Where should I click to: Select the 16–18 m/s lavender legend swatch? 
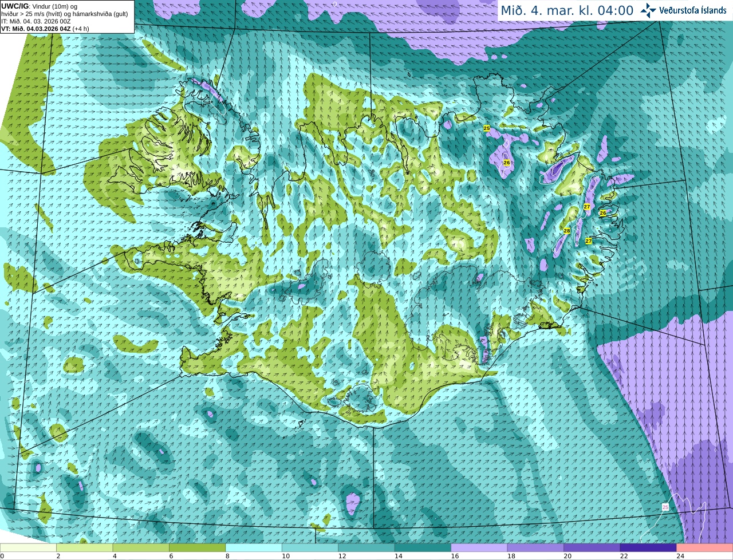coord(479,548)
